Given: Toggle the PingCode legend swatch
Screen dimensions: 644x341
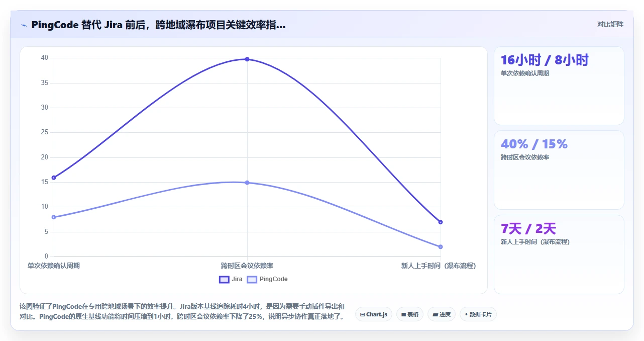Looking at the screenshot, I should (x=252, y=279).
